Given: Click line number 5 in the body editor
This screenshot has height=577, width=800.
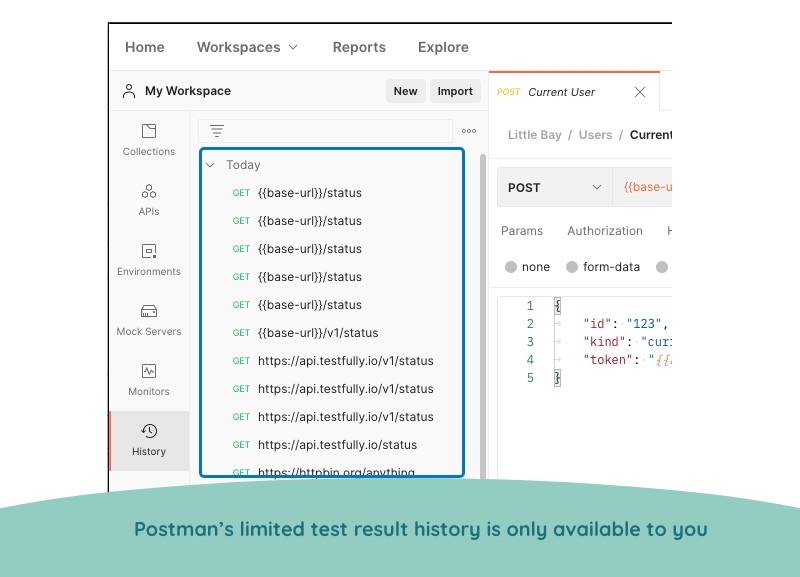Looking at the screenshot, I should pyautogui.click(x=530, y=378).
